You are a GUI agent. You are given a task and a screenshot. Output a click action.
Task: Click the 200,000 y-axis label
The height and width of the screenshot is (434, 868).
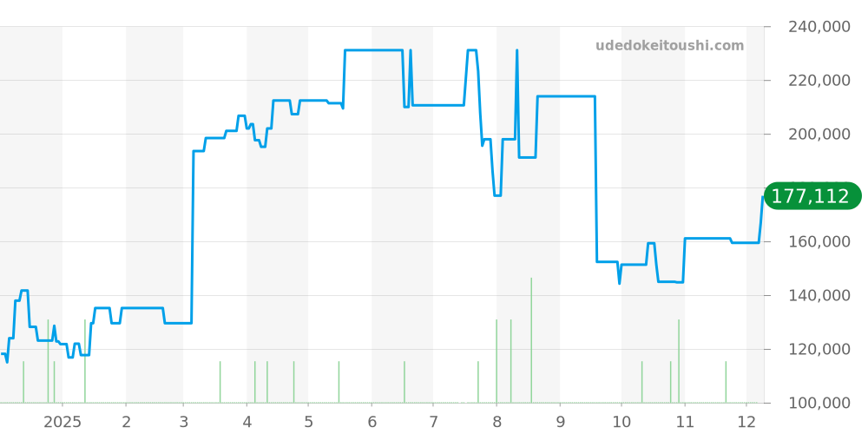[x=819, y=135]
